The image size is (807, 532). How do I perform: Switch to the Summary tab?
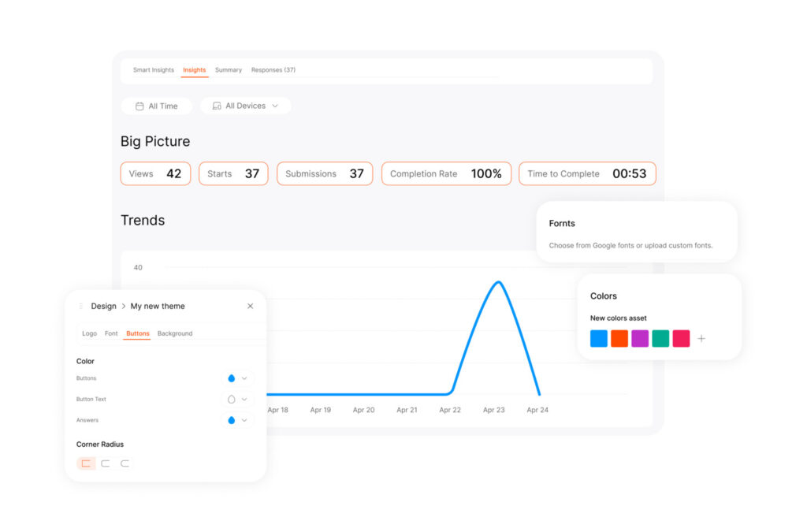click(x=229, y=69)
